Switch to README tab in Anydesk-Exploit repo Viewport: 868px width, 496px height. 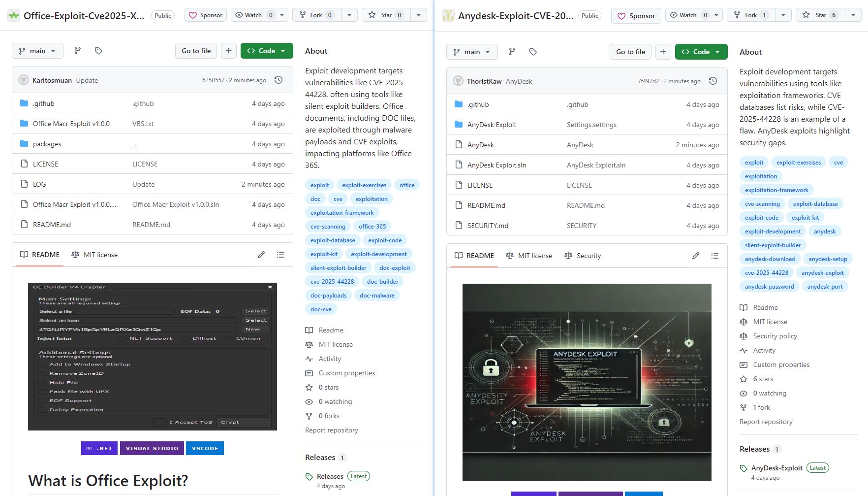tap(474, 256)
